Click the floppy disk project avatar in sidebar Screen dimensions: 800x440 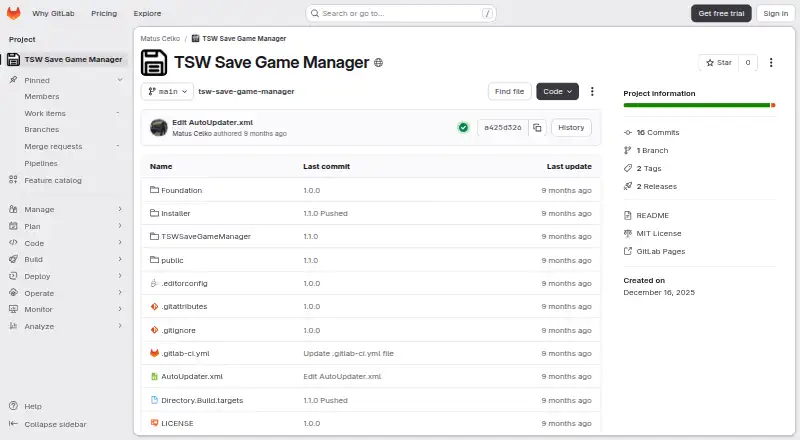[x=14, y=59]
